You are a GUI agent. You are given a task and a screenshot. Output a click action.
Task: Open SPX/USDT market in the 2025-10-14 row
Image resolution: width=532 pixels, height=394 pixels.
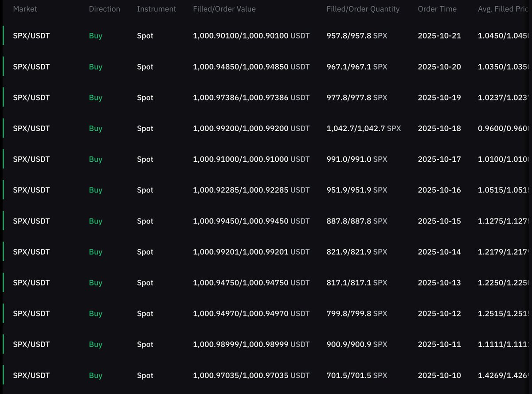31,252
